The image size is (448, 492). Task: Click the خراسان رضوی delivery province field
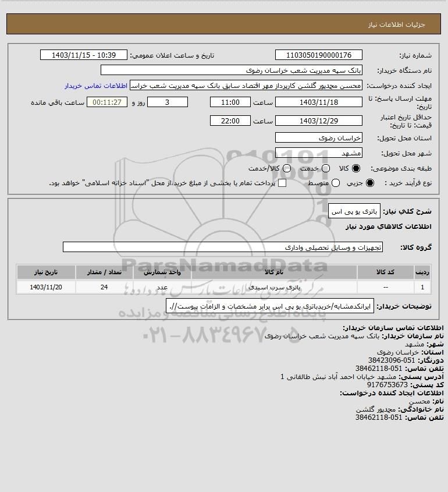click(x=318, y=138)
